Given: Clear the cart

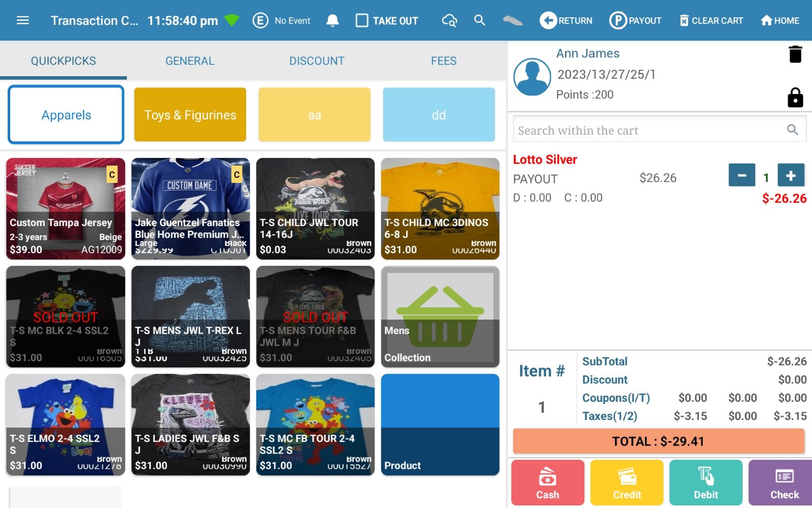Looking at the screenshot, I should [712, 20].
